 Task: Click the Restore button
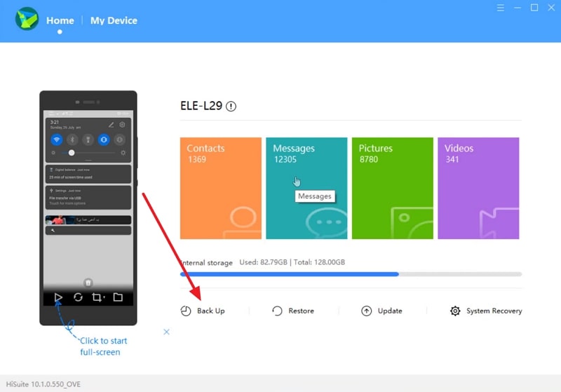(293, 311)
